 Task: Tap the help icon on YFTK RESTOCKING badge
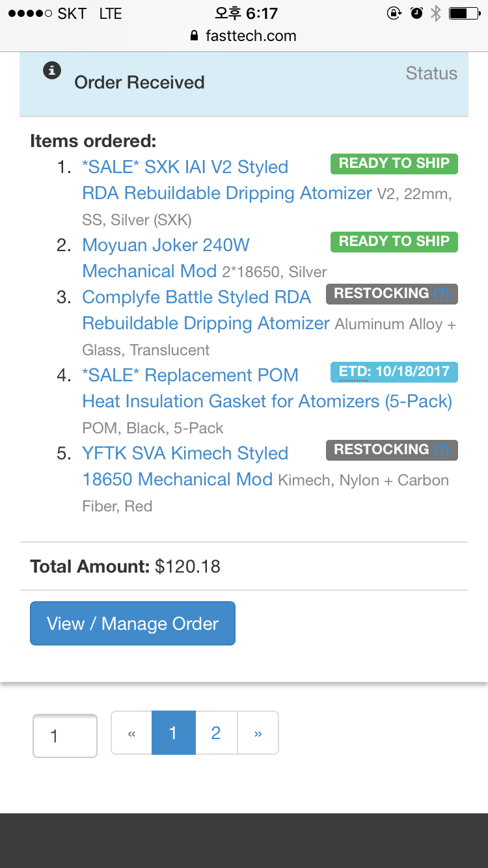coord(442,450)
